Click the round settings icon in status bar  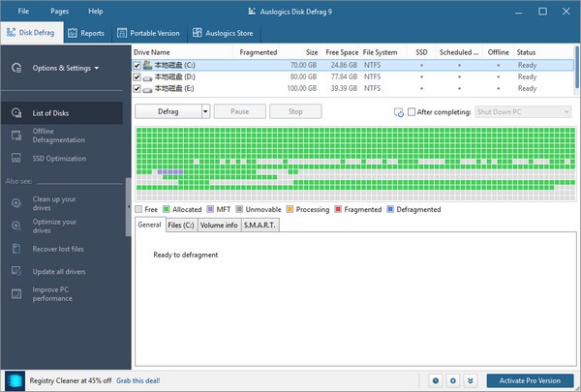(453, 380)
